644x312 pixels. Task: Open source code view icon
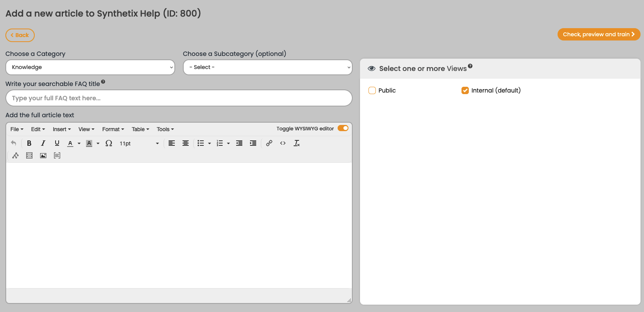(283, 143)
